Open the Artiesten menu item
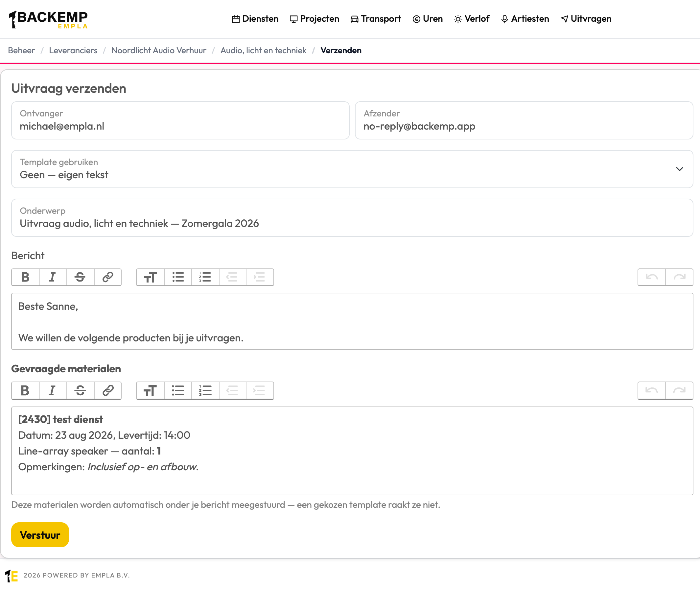The height and width of the screenshot is (592, 700). pos(525,19)
